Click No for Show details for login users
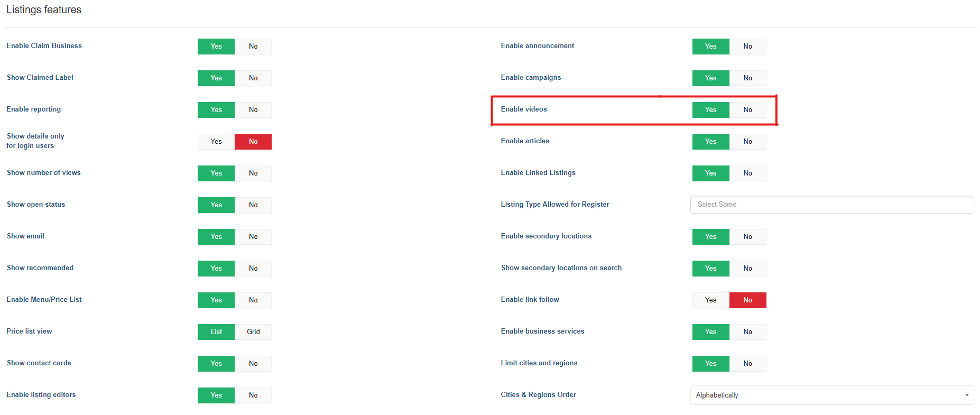 click(x=253, y=142)
